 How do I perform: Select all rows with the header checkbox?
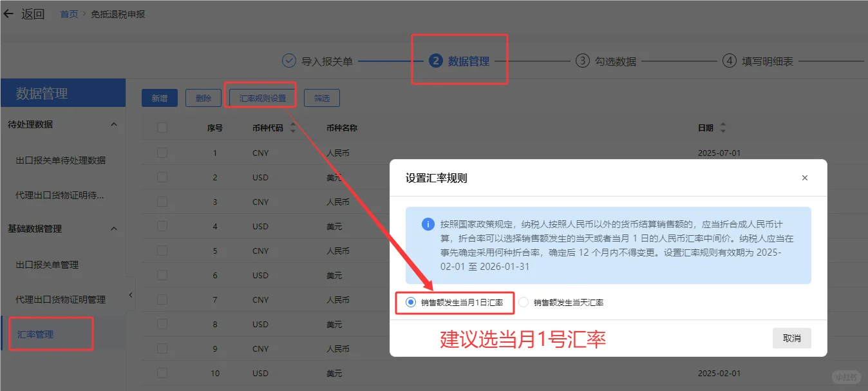point(162,128)
